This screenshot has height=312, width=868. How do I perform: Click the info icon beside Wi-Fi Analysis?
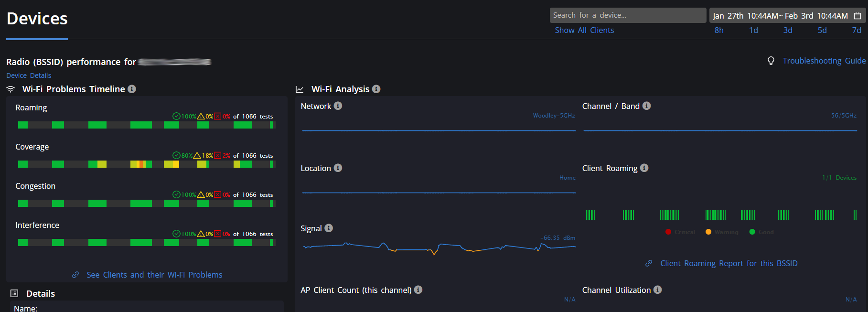point(376,89)
